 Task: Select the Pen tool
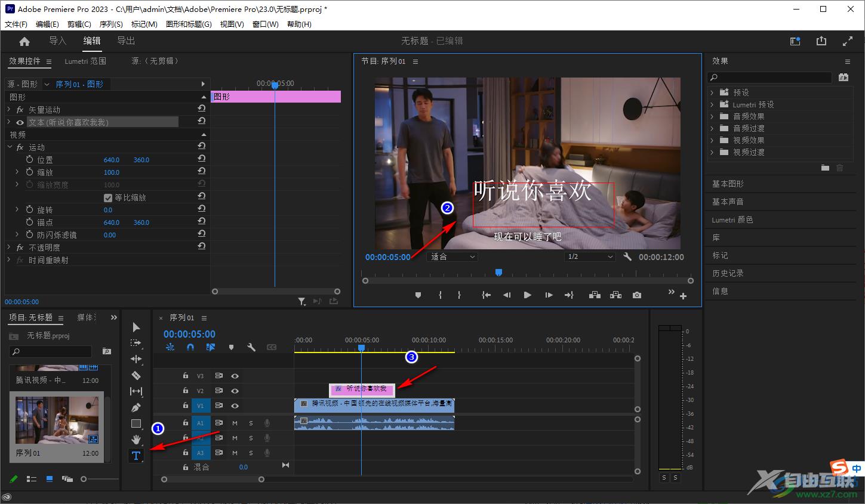coord(136,407)
